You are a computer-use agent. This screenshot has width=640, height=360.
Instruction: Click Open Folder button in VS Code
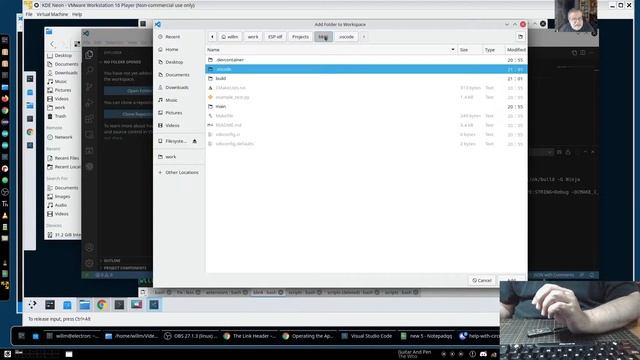[x=128, y=91]
